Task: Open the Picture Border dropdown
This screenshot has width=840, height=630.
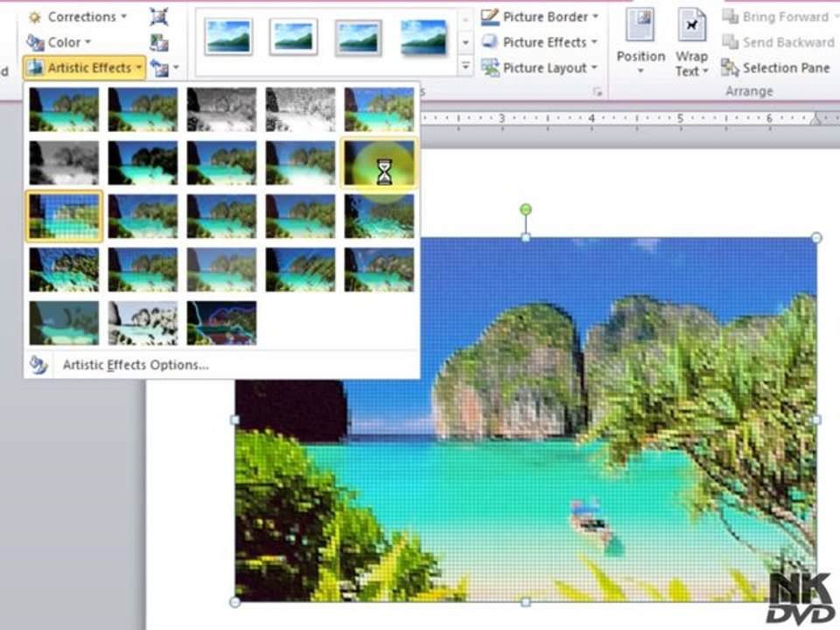Action: pyautogui.click(x=540, y=17)
